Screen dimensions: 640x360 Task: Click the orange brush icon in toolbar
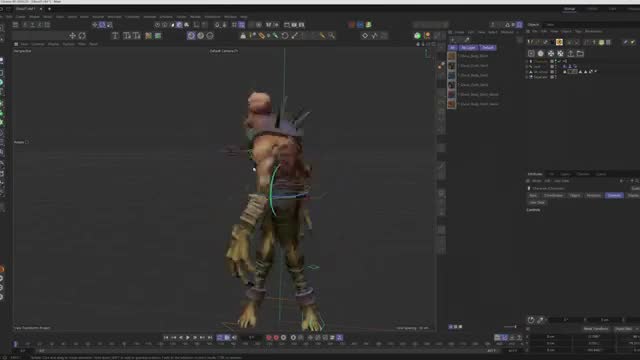tap(262, 36)
